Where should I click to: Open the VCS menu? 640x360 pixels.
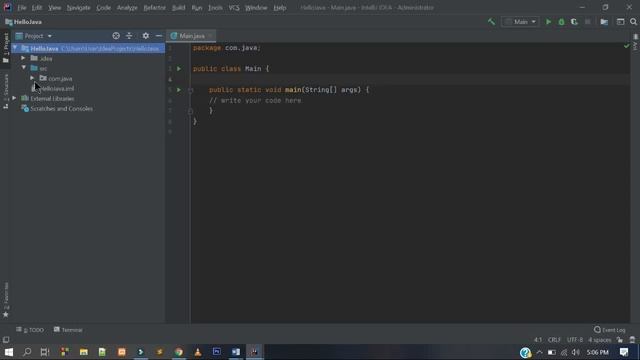coord(234,7)
